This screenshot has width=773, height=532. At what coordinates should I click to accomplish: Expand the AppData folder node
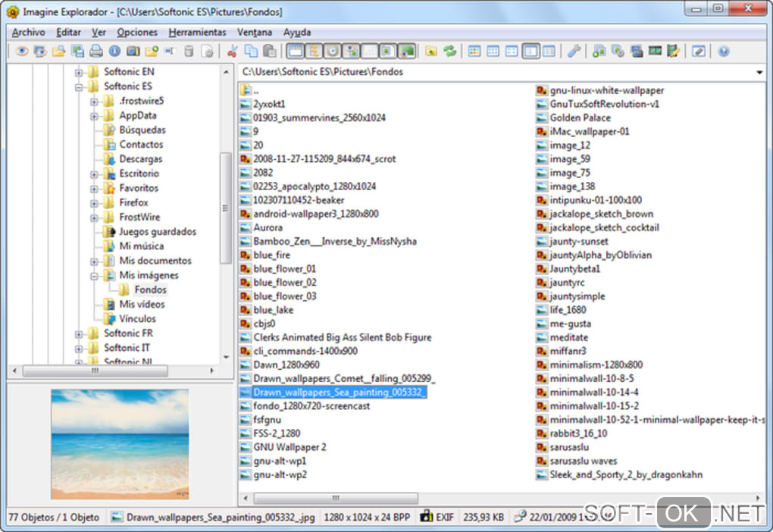[x=94, y=117]
